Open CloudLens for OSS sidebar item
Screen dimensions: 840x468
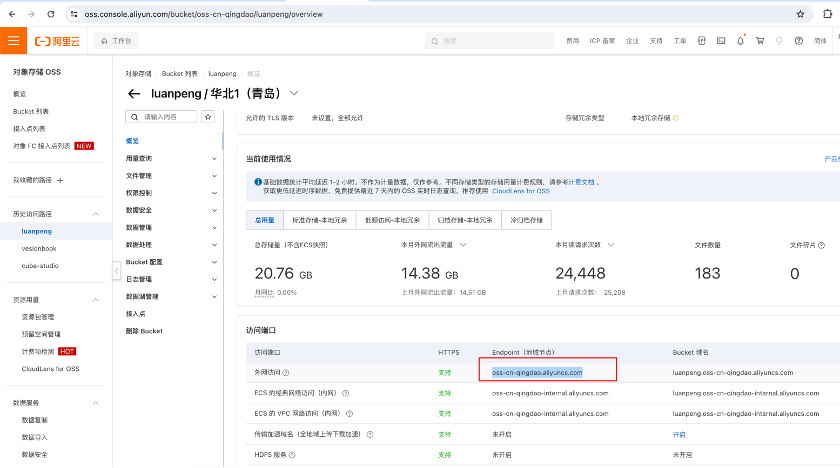click(50, 368)
